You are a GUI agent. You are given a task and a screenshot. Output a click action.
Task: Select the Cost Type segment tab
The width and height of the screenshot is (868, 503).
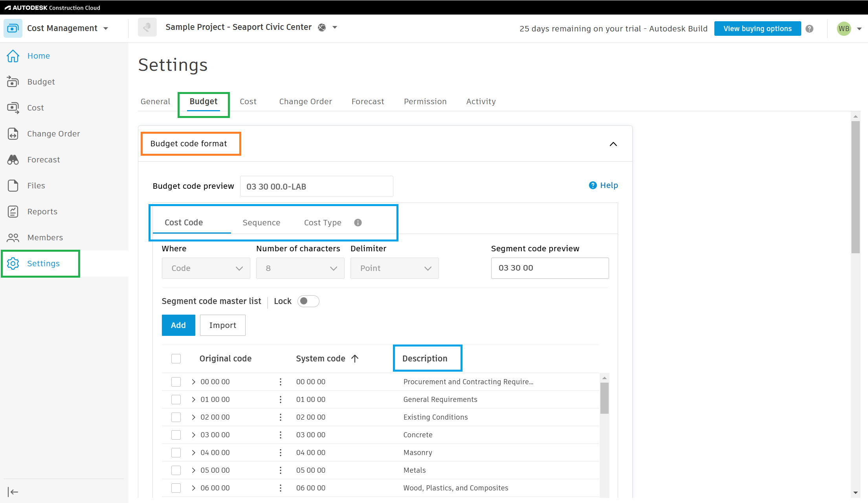(323, 223)
